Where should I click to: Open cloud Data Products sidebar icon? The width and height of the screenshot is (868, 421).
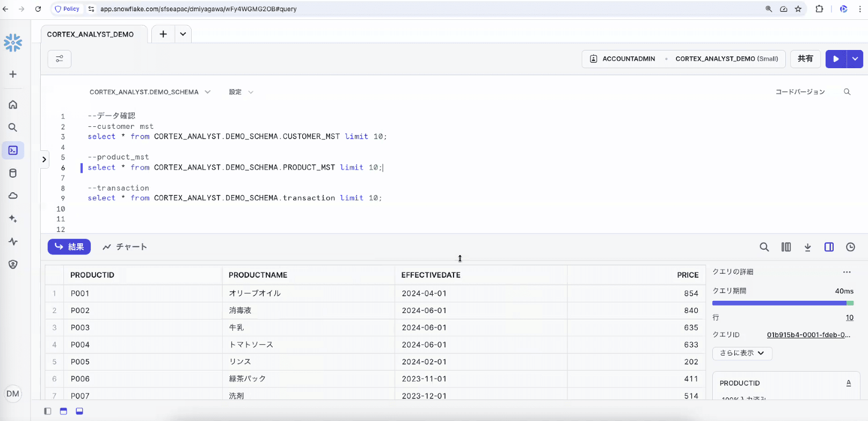[x=13, y=195]
